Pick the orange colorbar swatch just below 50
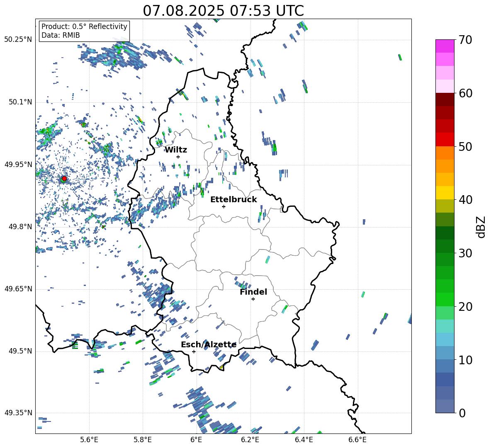491x448 pixels. [x=445, y=153]
